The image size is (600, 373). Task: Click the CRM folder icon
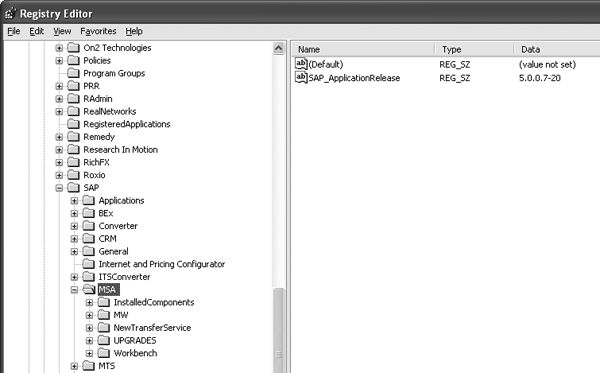tap(88, 238)
